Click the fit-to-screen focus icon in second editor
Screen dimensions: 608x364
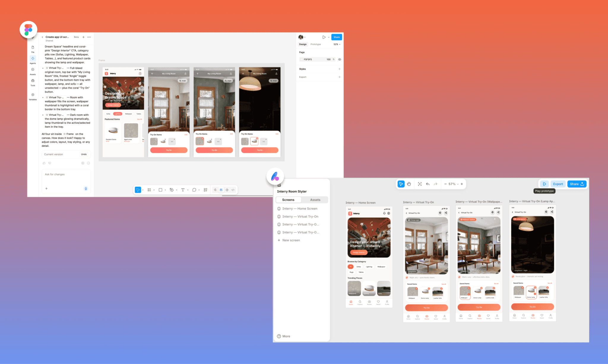[420, 184]
